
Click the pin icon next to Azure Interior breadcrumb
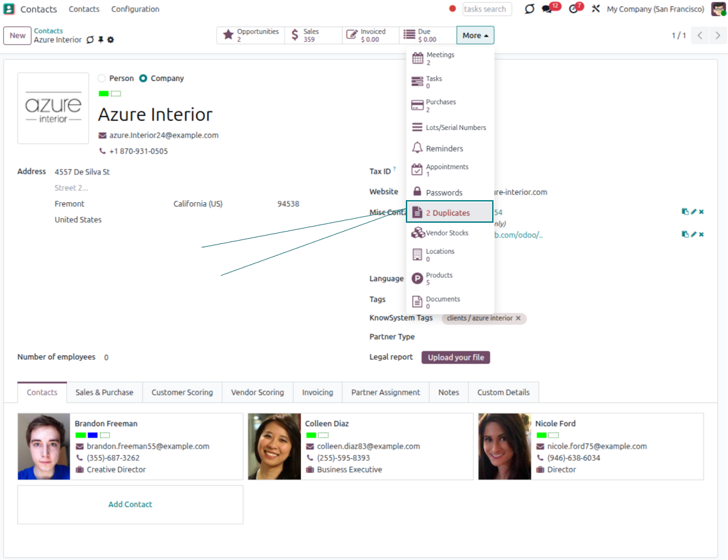101,40
